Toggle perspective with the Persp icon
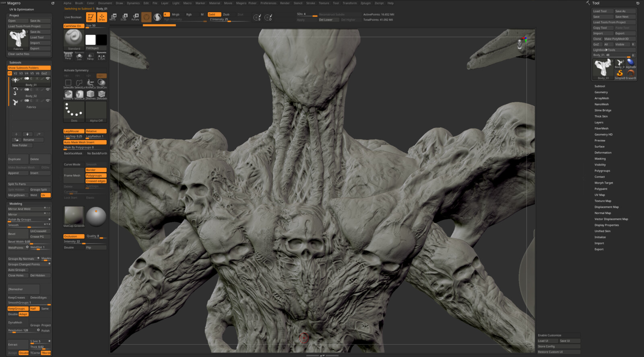The width and height of the screenshot is (644, 357). pyautogui.click(x=68, y=56)
